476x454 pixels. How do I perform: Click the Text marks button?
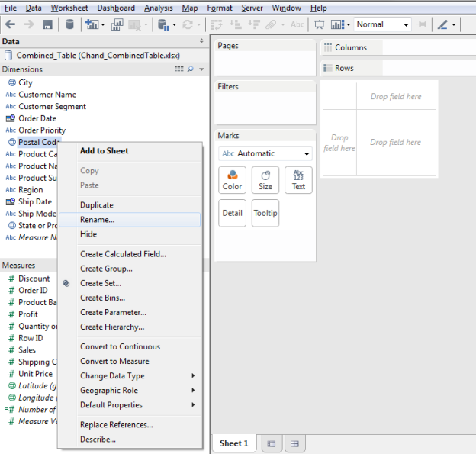pos(298,180)
